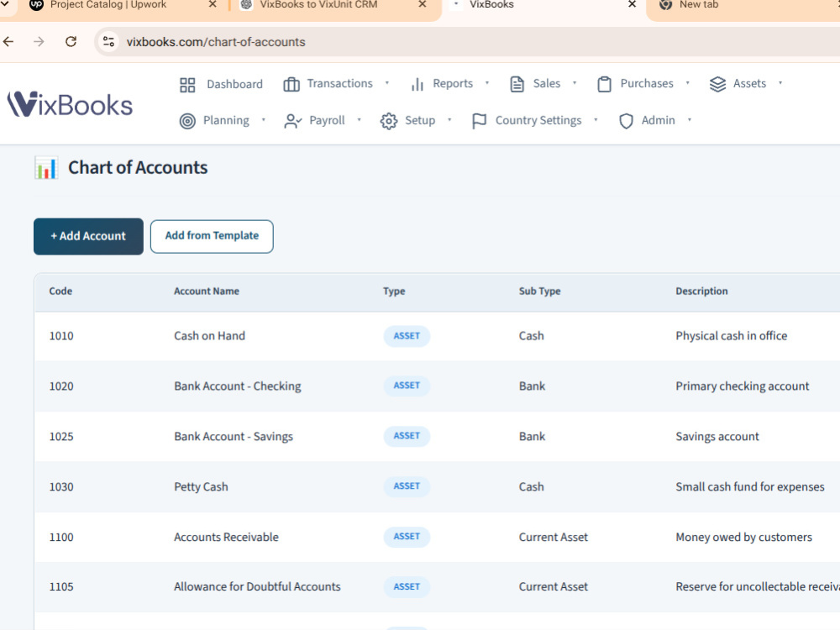Click the Type column header
Screen dimensions: 840x630
point(394,291)
